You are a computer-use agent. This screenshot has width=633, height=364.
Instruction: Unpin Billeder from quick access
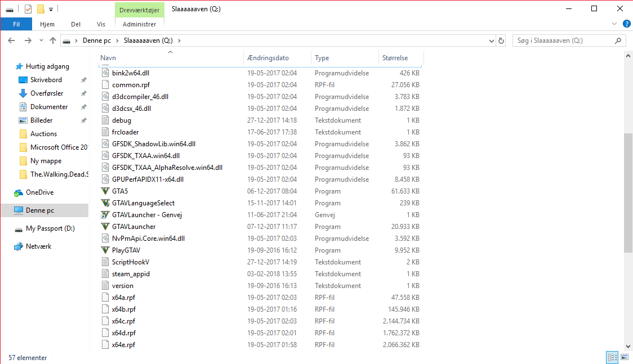(x=83, y=120)
